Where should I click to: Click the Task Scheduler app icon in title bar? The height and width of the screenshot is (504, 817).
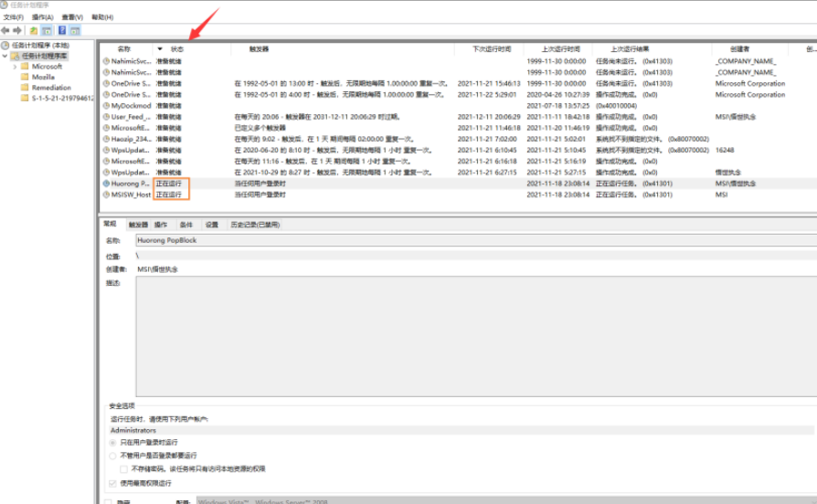4,5
